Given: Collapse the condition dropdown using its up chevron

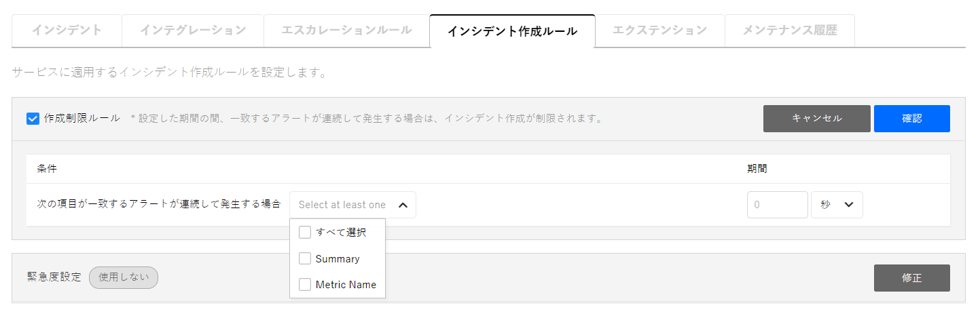Looking at the screenshot, I should click(403, 205).
